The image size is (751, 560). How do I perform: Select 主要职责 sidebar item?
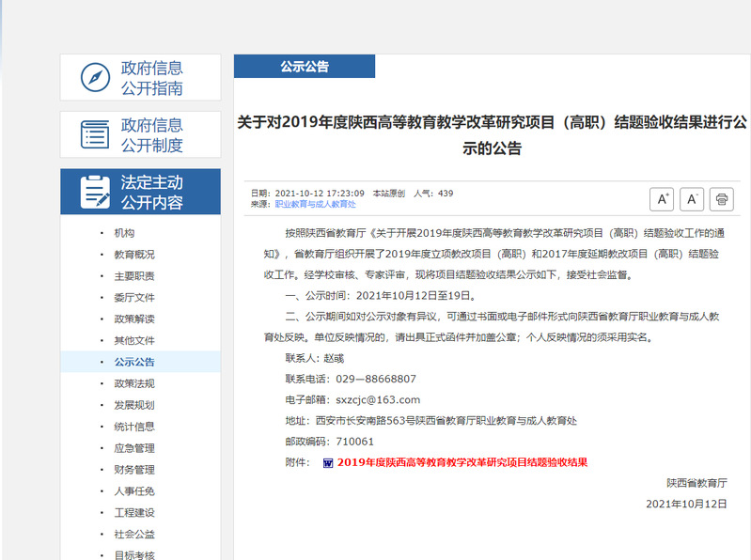point(134,276)
